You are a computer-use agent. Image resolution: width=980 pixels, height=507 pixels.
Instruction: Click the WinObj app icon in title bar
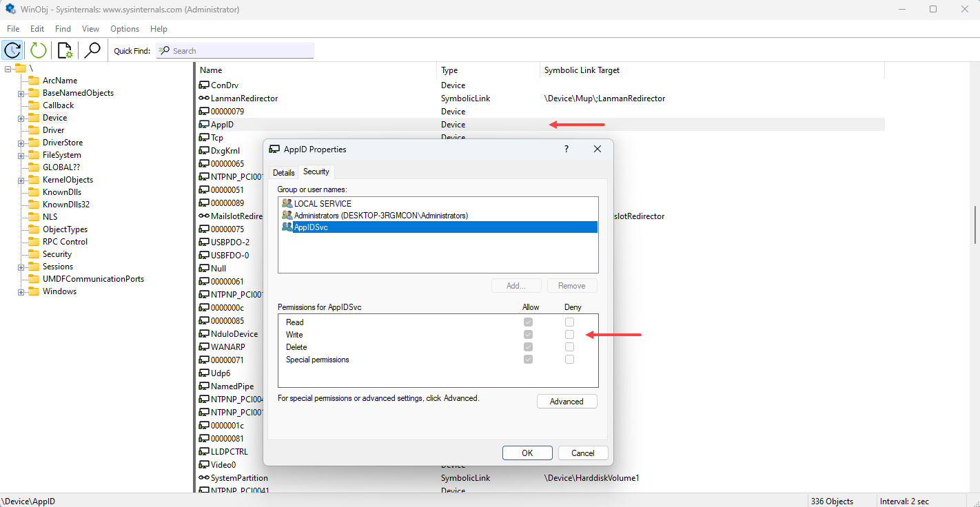(11, 10)
